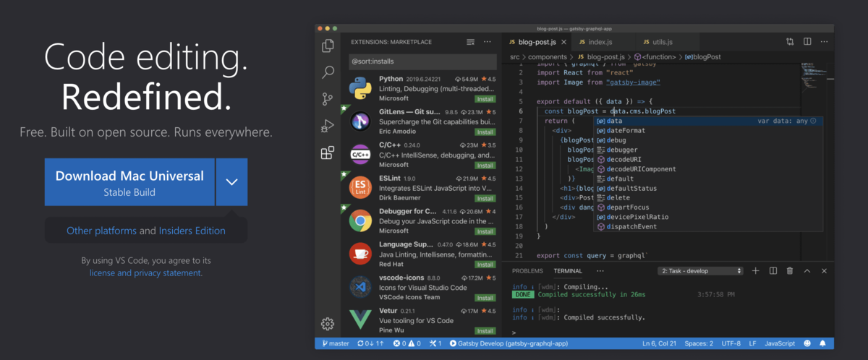Open the license and privacy statement link
The height and width of the screenshot is (360, 868).
(x=145, y=273)
